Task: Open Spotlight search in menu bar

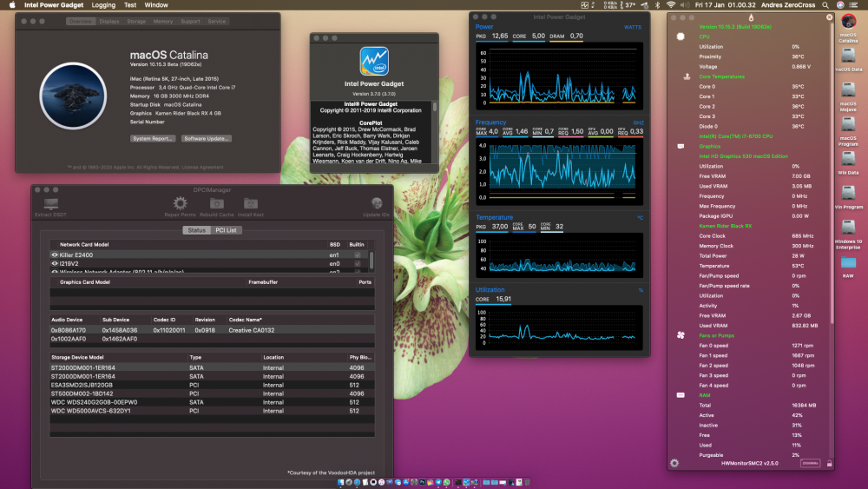Action: [825, 5]
